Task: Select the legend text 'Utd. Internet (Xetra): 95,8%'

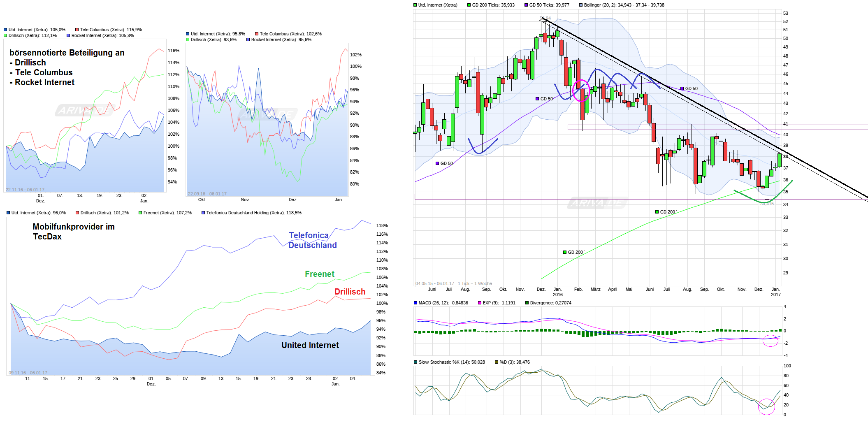Action: [x=218, y=34]
